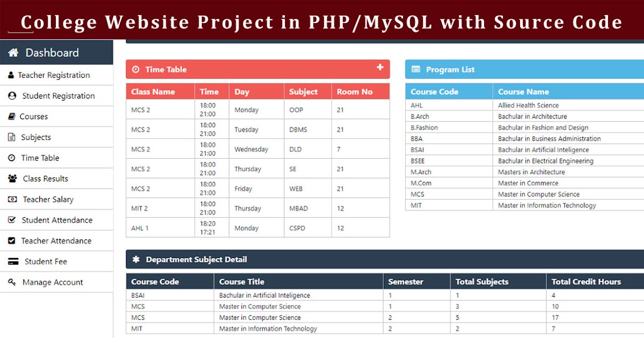Click the Student Fee credit card icon
Viewport: 644px width, 338px height.
(x=14, y=262)
